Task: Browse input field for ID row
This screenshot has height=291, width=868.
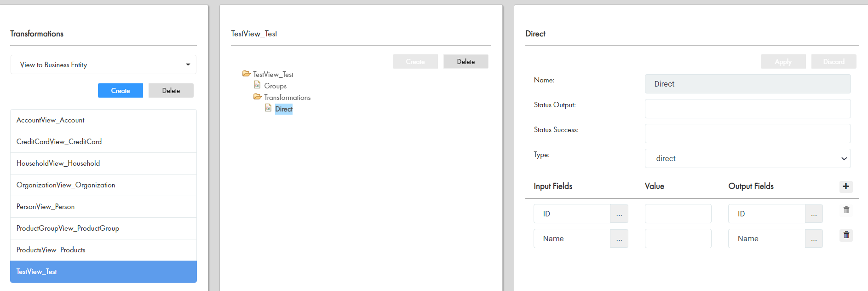Action: 619,214
